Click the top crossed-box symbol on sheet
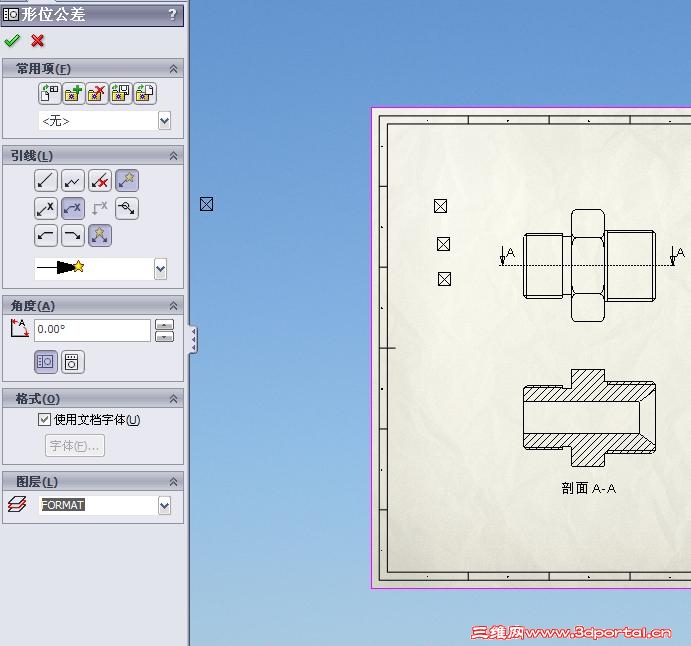 [x=440, y=206]
